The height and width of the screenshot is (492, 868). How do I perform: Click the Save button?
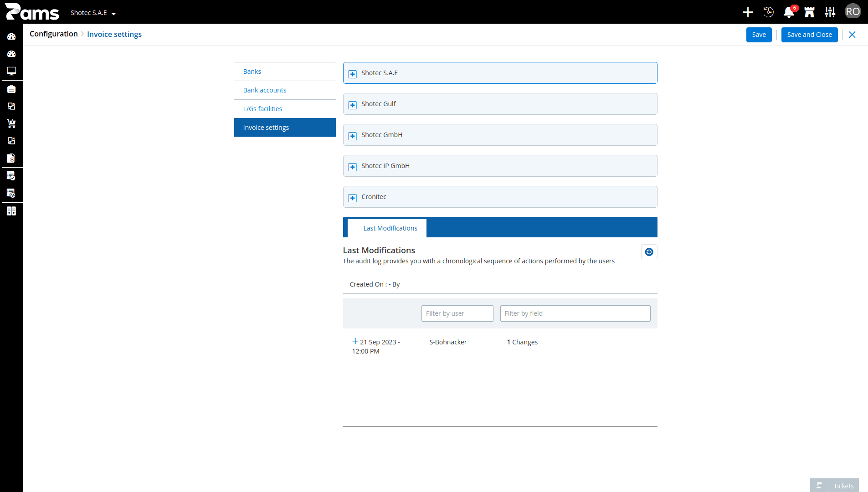pos(759,35)
